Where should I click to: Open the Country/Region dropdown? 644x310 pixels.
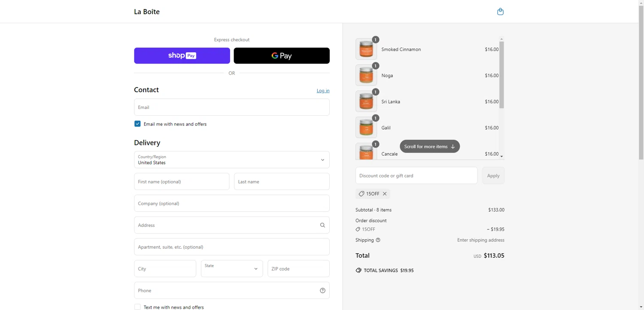coord(232,160)
